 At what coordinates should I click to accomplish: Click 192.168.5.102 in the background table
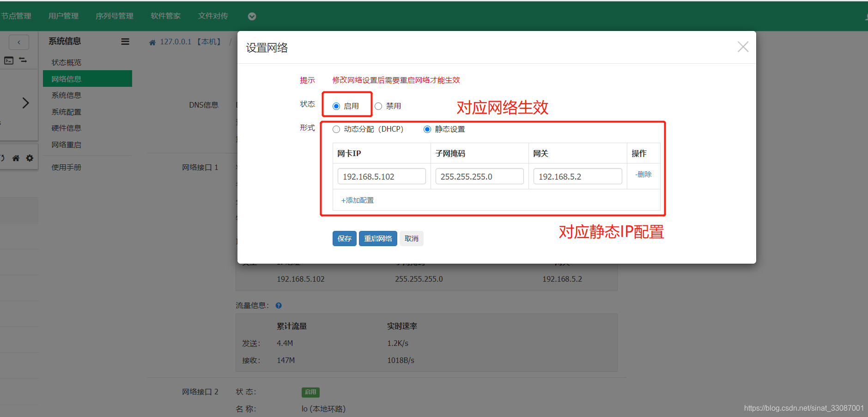pos(301,279)
